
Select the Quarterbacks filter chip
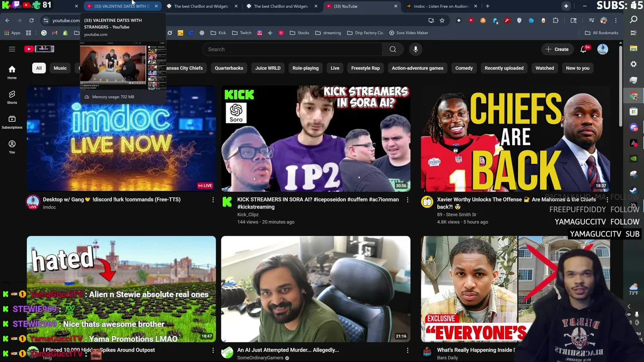tap(229, 68)
